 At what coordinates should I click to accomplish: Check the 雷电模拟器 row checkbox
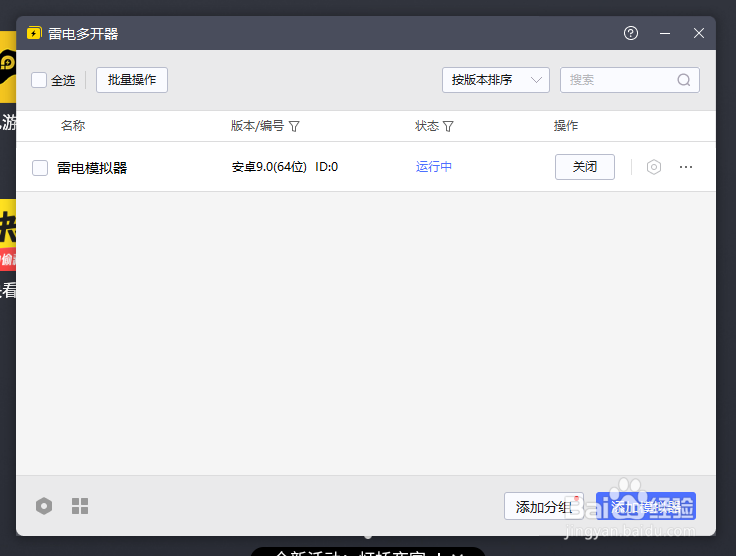40,168
